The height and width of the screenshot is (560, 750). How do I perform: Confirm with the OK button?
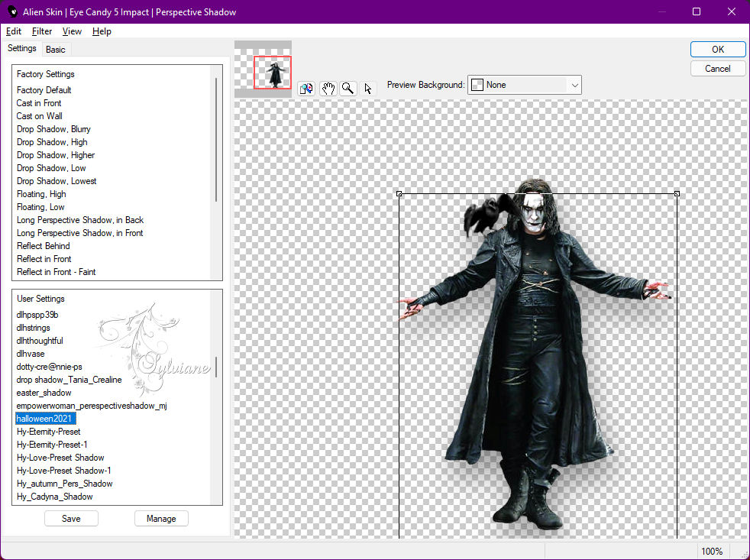[717, 50]
